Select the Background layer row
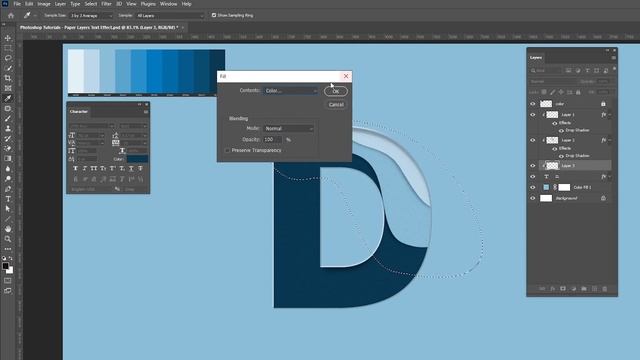 pos(570,198)
